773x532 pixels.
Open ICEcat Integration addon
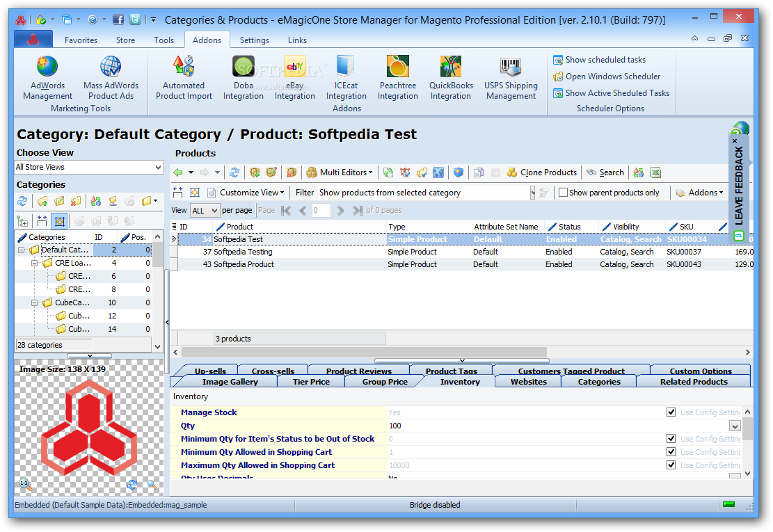click(x=346, y=78)
